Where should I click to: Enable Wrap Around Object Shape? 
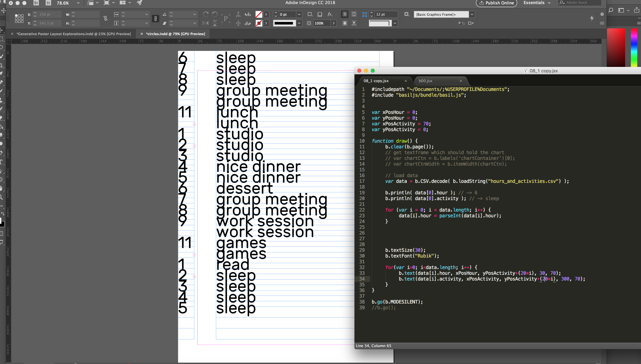[345, 23]
